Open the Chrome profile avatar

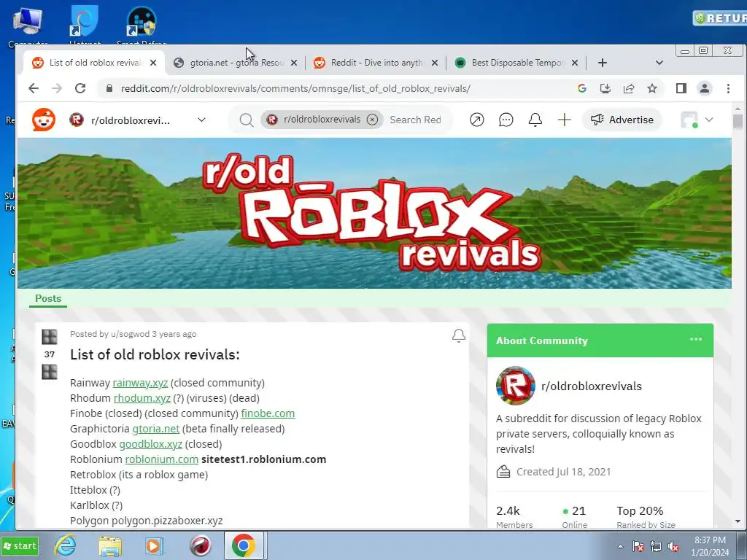(x=705, y=88)
